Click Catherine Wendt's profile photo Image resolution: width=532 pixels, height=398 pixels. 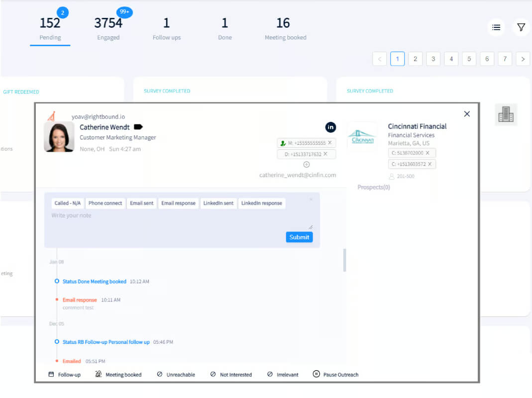(59, 137)
